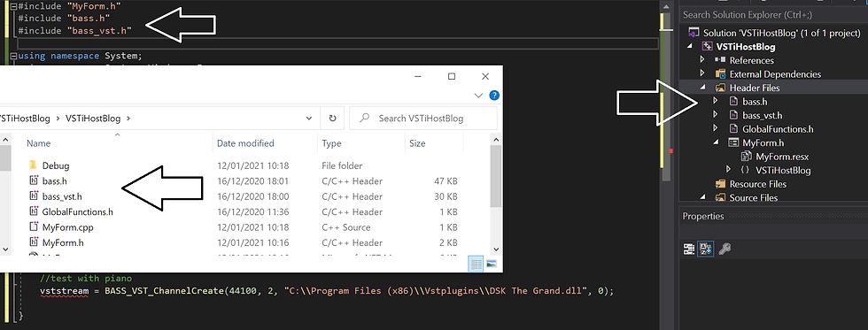Click the GlobalFunctions.h file icon in File Explorer

click(x=33, y=211)
